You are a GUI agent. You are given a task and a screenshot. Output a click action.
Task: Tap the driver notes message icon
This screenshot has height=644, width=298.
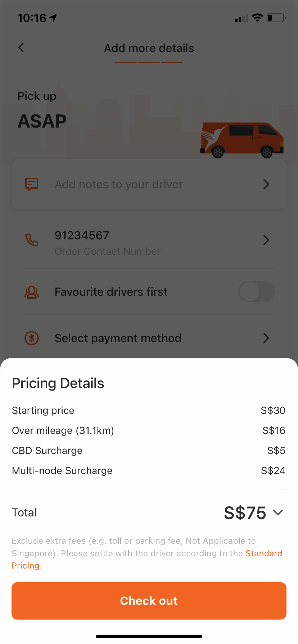click(32, 184)
